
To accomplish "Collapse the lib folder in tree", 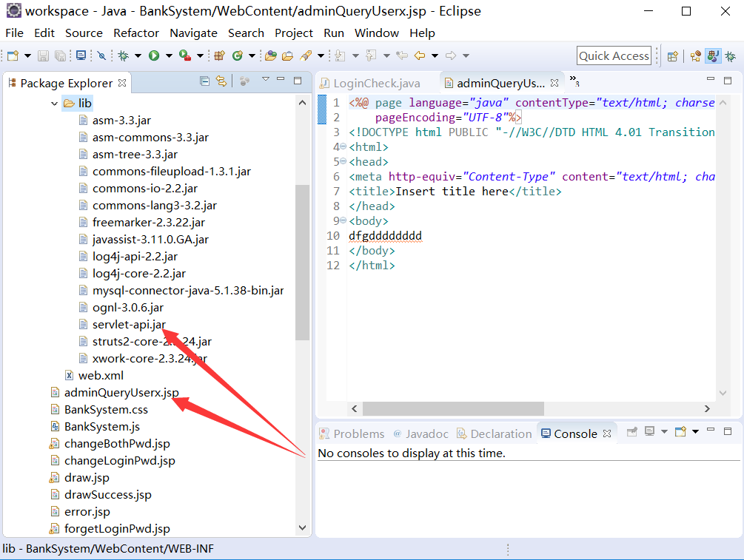I will tap(54, 104).
